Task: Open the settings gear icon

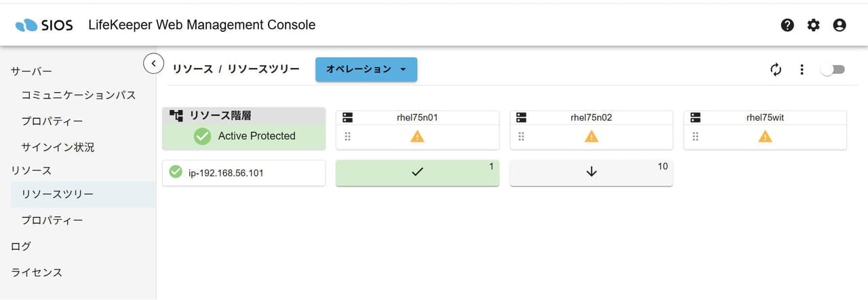Action: click(813, 25)
